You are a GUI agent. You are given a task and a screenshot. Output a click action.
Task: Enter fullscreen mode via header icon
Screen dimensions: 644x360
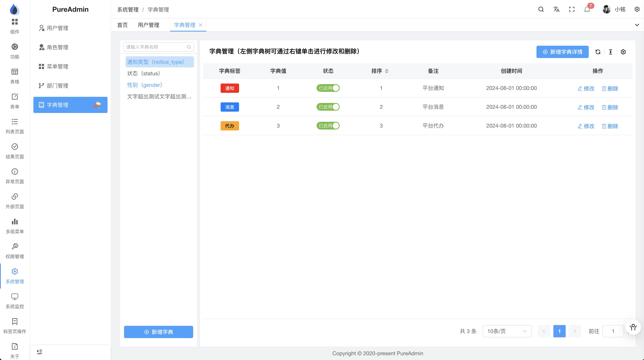click(x=572, y=9)
